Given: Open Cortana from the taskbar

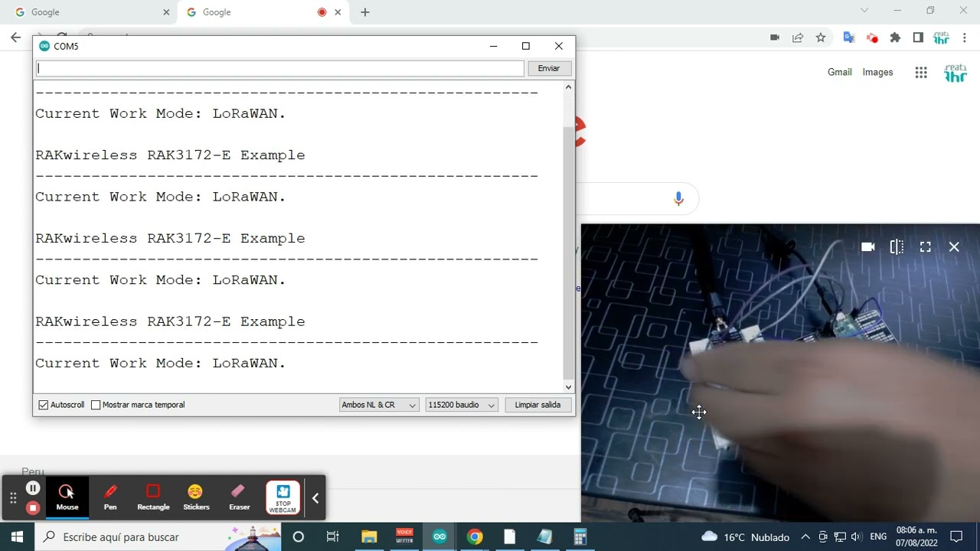Looking at the screenshot, I should (299, 536).
